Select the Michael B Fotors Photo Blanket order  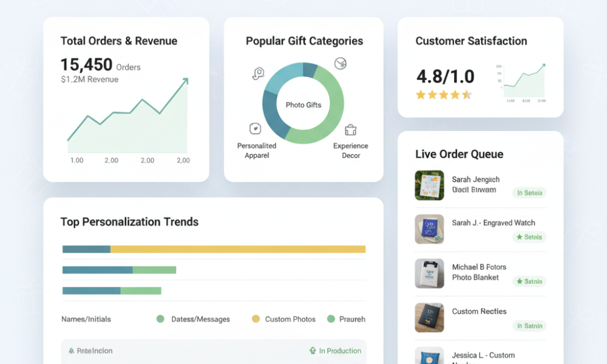pyautogui.click(x=480, y=274)
